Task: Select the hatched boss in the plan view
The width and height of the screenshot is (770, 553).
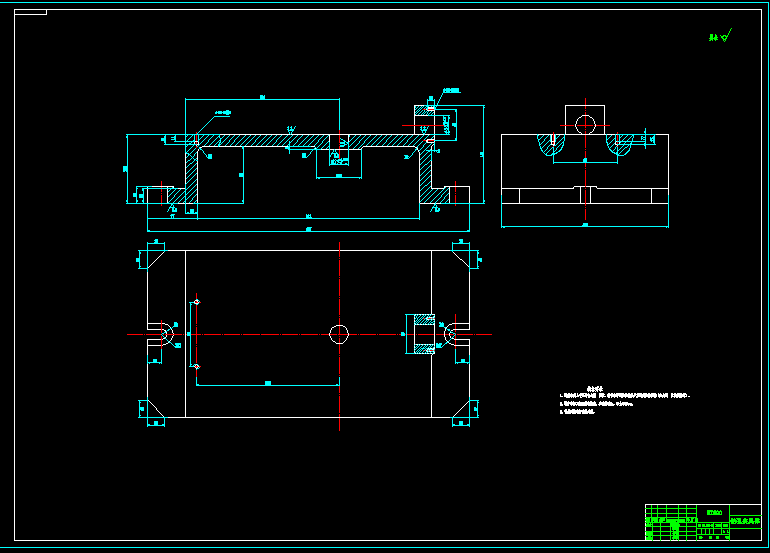Action: [424, 334]
